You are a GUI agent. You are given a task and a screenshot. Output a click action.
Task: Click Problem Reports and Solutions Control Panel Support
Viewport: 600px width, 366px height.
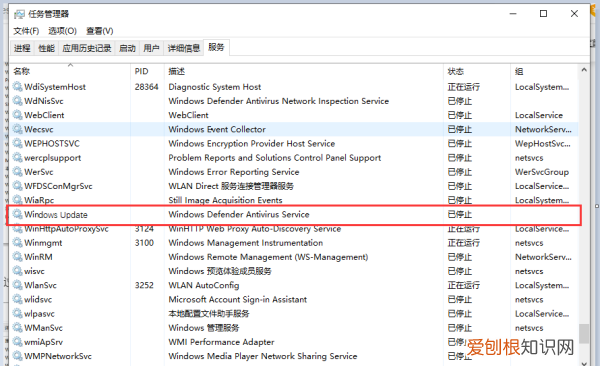[x=275, y=158]
